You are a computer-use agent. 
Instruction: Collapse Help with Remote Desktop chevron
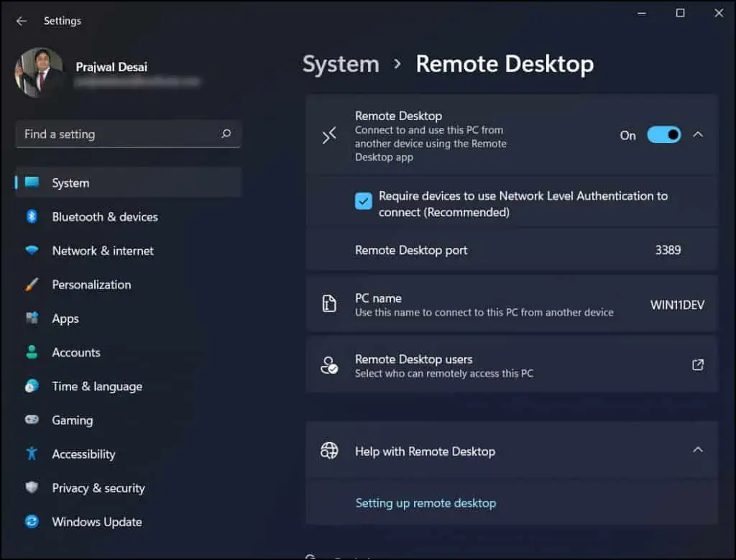point(698,450)
